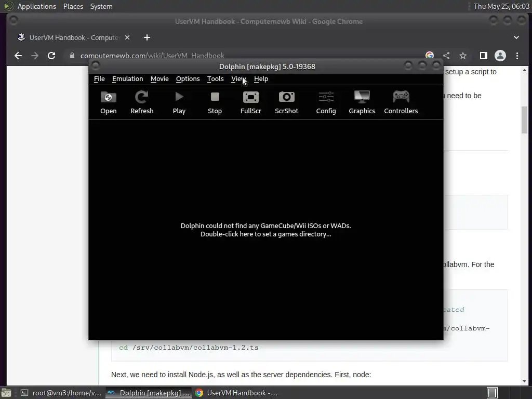
Task: Select the UserVM Handbook Chrome tab
Action: click(x=74, y=37)
